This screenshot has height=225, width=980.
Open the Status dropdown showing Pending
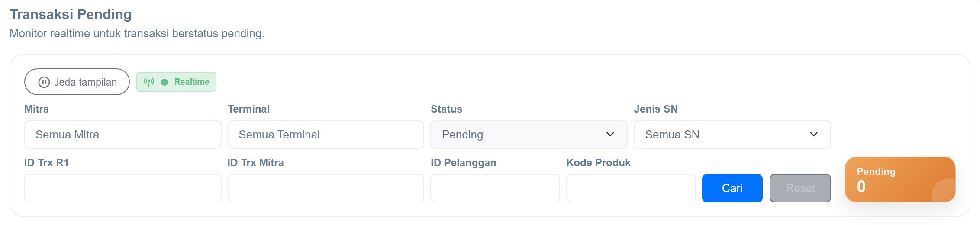tap(529, 135)
